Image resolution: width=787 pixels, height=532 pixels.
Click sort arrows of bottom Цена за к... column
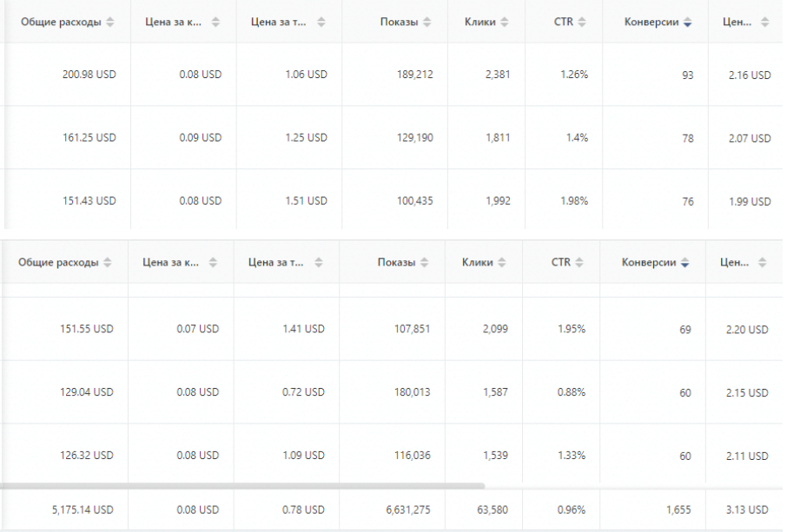213,262
